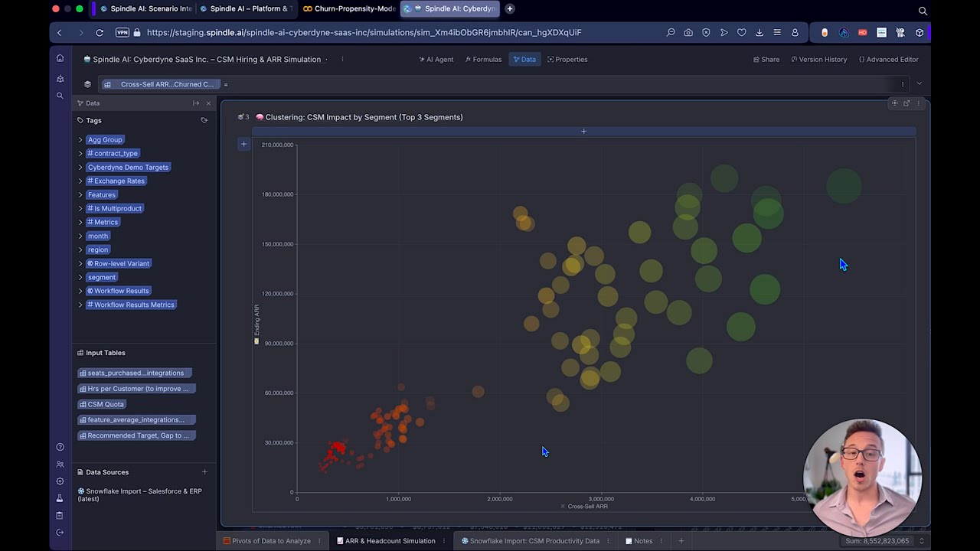Image resolution: width=980 pixels, height=551 pixels.
Task: Open the Notes sheet tab
Action: coord(639,541)
